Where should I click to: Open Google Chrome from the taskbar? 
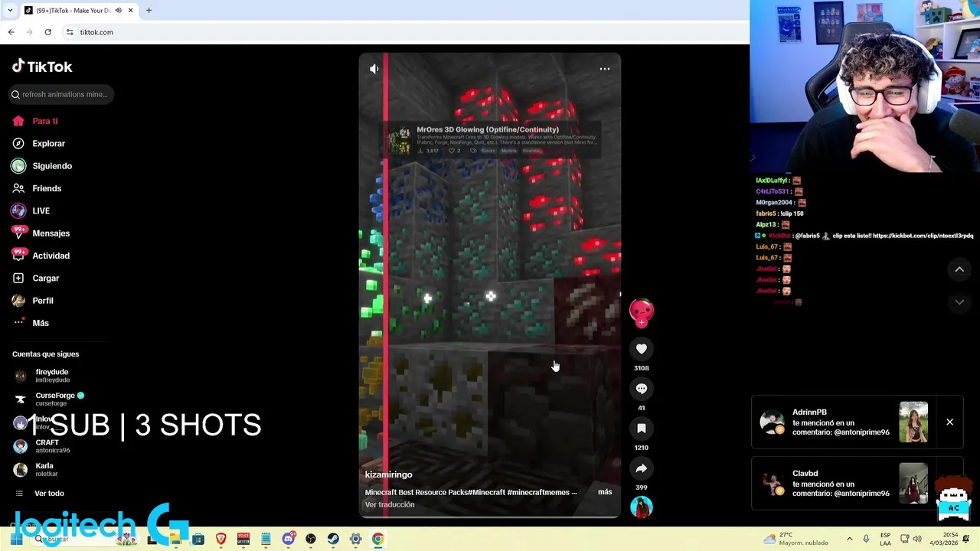click(x=378, y=540)
